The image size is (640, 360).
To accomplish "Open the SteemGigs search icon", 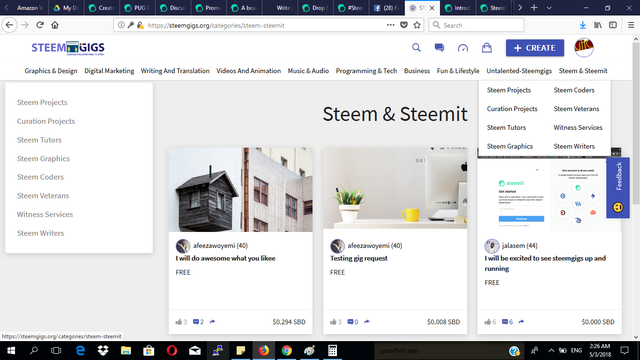I will click(x=416, y=48).
